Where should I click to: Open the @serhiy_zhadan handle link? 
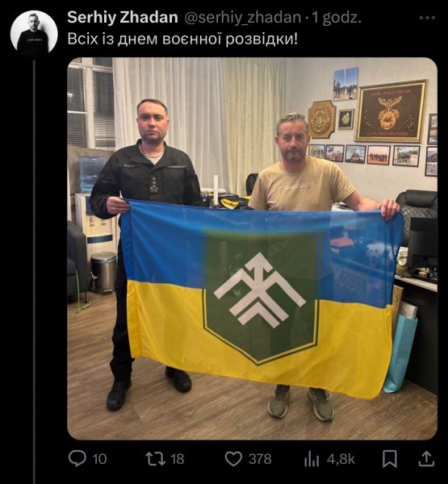pos(242,18)
